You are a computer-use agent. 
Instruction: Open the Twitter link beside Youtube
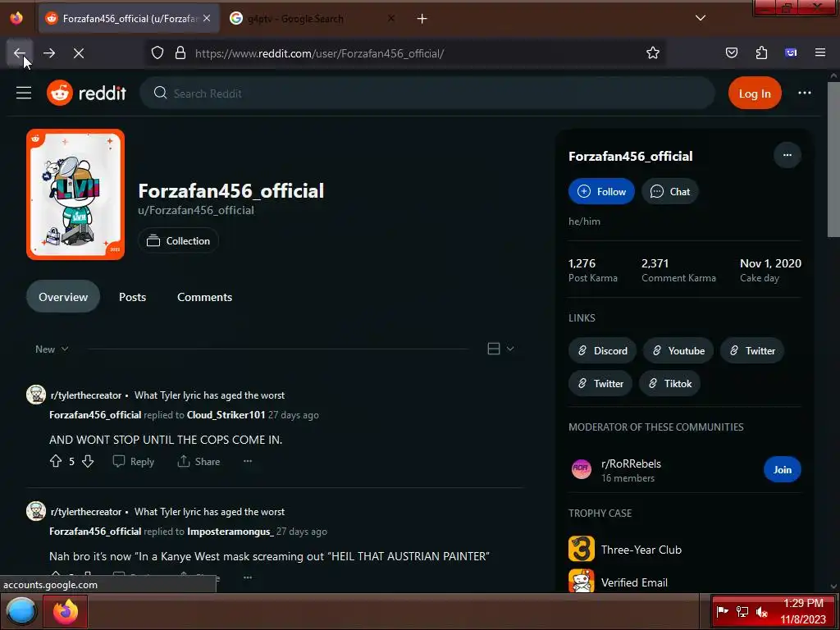[752, 351]
